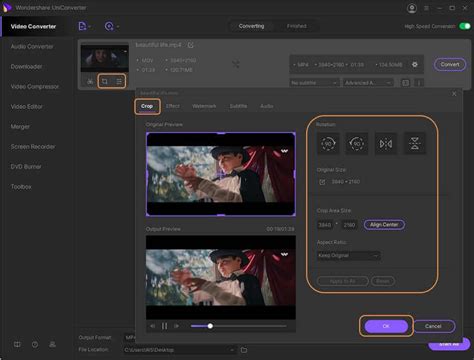The width and height of the screenshot is (474, 360).
Task: Open the Audio Converter section
Action: [x=32, y=46]
